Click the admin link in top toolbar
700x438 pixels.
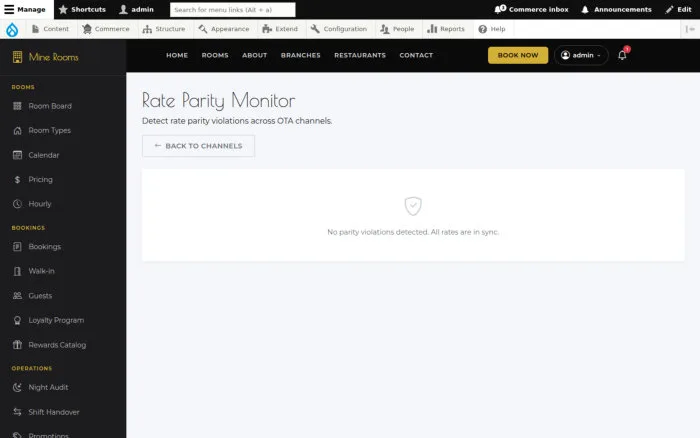click(137, 9)
